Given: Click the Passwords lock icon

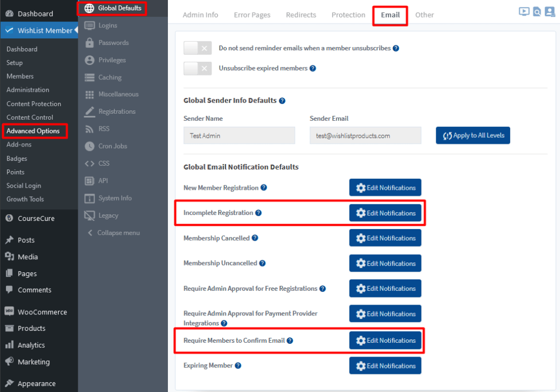Looking at the screenshot, I should (x=90, y=43).
